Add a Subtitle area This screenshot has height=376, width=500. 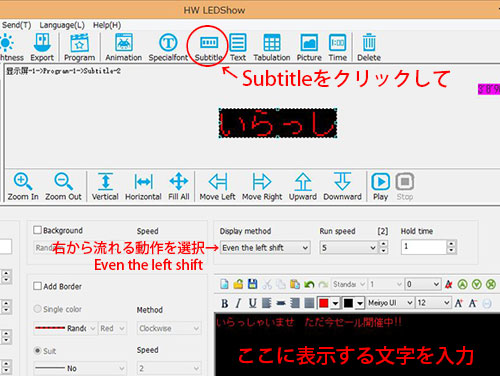coord(209,47)
